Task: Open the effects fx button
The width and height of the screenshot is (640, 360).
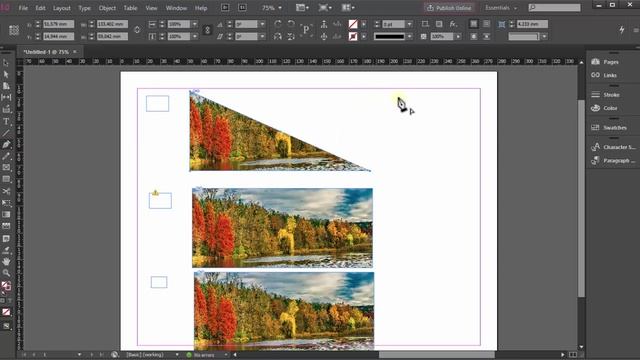Action: [453, 24]
